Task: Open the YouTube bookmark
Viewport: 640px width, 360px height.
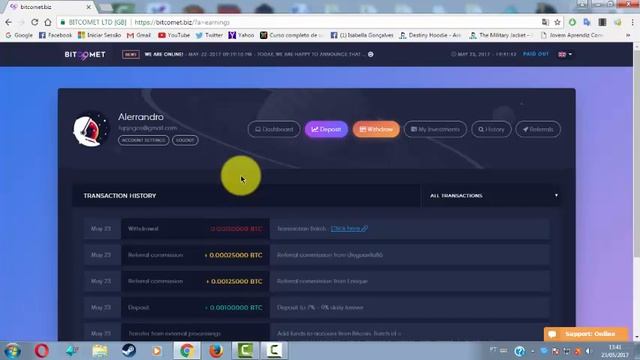Action: tap(174, 36)
